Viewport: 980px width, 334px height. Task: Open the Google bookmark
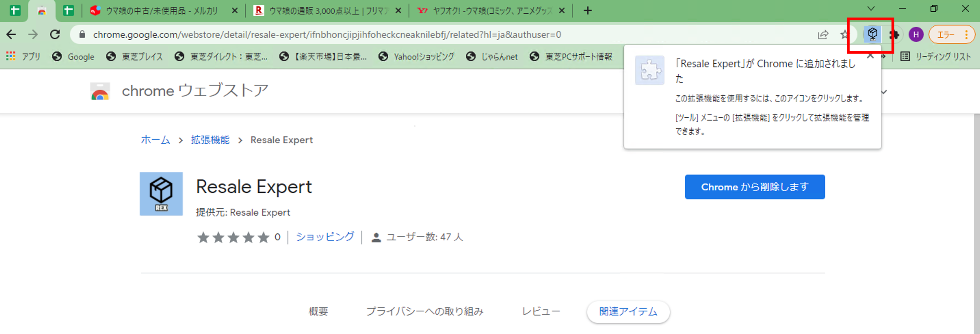coord(73,57)
